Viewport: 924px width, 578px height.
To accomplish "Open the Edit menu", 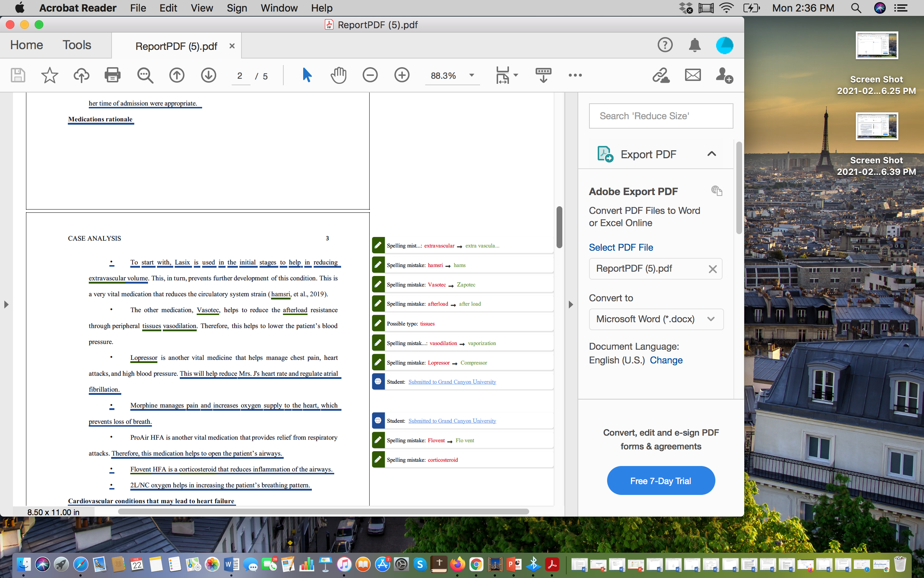I will pyautogui.click(x=168, y=8).
